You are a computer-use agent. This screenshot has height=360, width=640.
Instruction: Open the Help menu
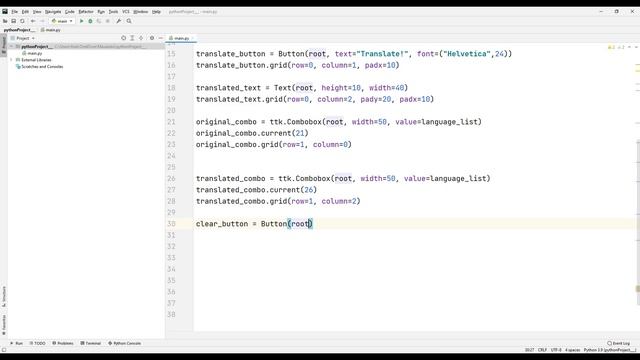click(156, 12)
